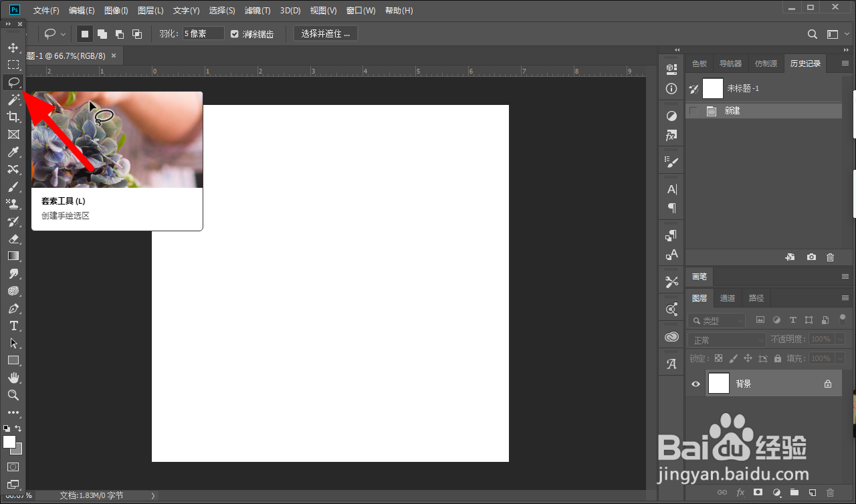Delete current history state trash icon
This screenshot has height=504, width=856.
point(830,257)
